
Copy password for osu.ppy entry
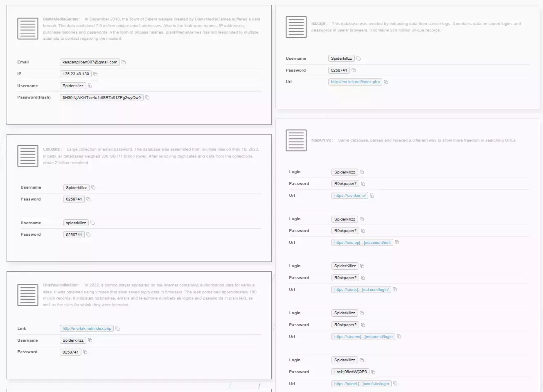click(x=363, y=231)
